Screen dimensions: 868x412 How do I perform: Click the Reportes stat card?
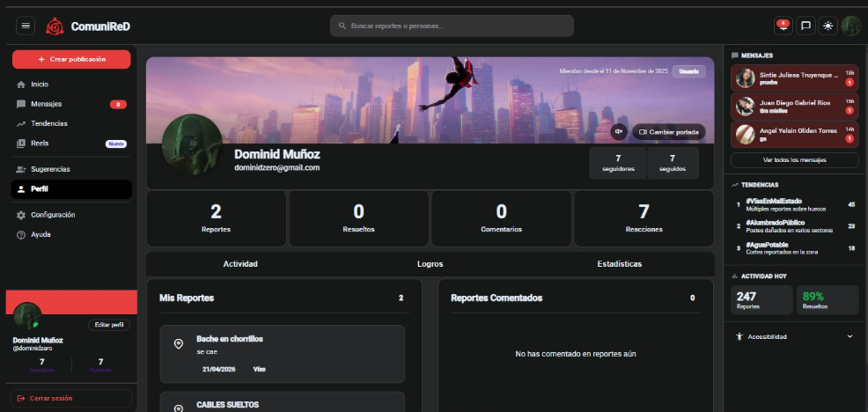pyautogui.click(x=216, y=218)
